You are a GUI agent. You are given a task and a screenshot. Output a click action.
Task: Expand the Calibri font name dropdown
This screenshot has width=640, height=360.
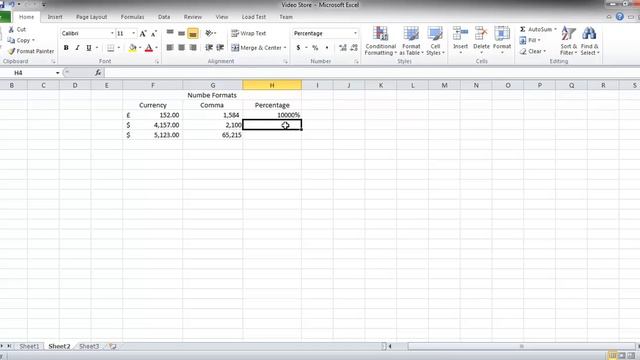(112, 33)
